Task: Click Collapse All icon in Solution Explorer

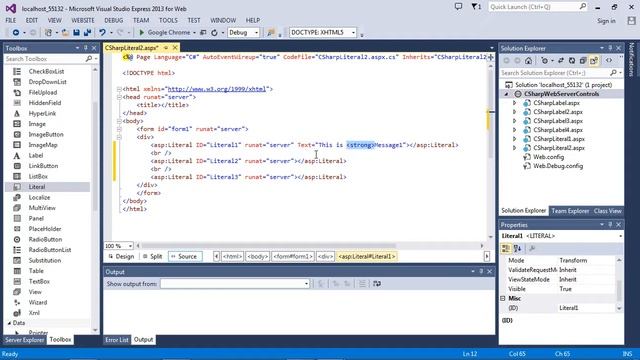Action: click(x=583, y=60)
